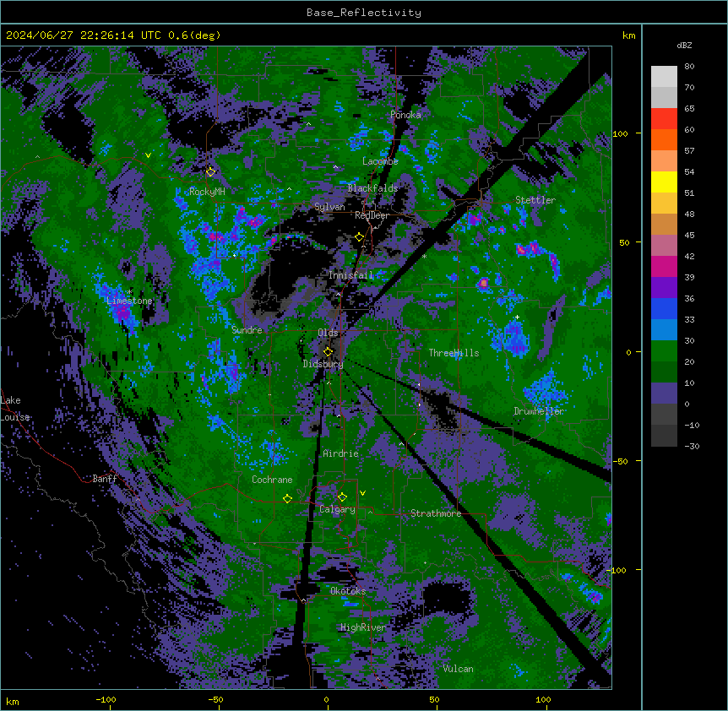728x711 pixels.
Task: Click the yellow V marker northeast of Calgary
Action: point(362,492)
